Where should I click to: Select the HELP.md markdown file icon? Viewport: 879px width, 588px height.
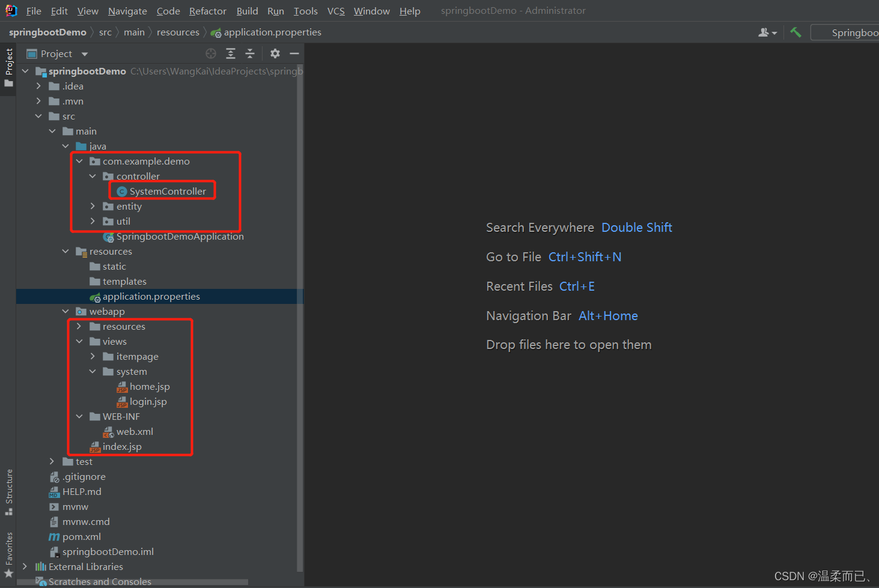[x=54, y=492]
